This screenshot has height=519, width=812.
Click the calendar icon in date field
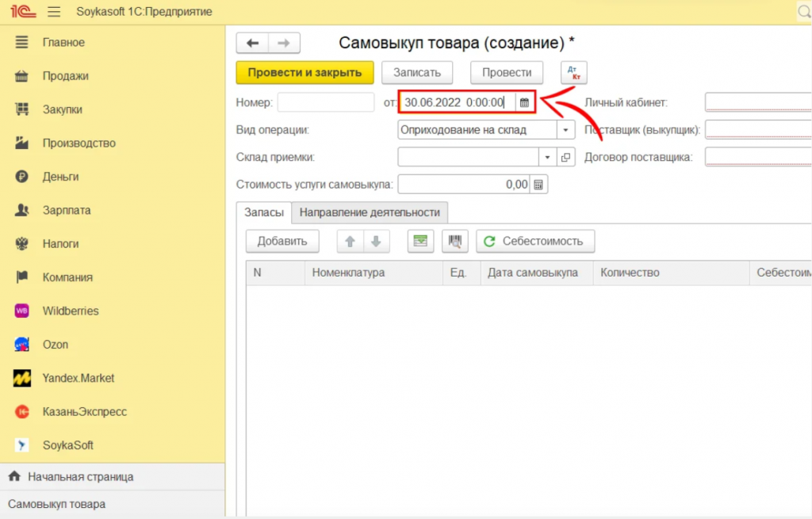click(x=523, y=102)
